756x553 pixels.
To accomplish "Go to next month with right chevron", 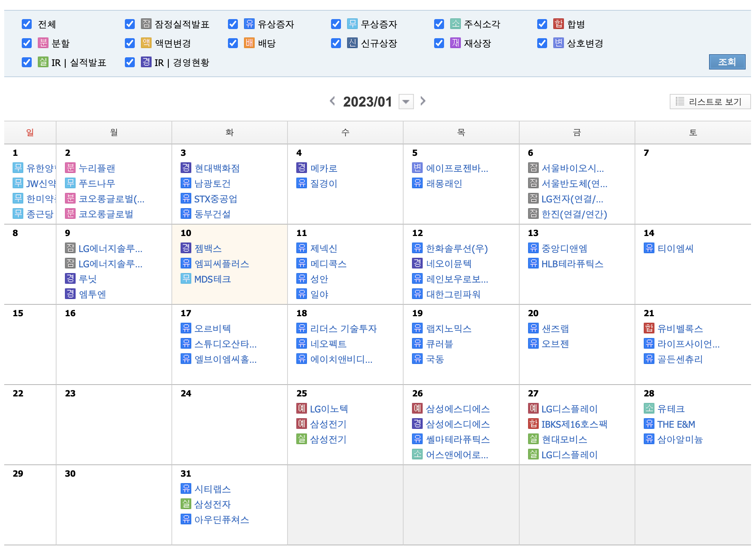I will (423, 101).
